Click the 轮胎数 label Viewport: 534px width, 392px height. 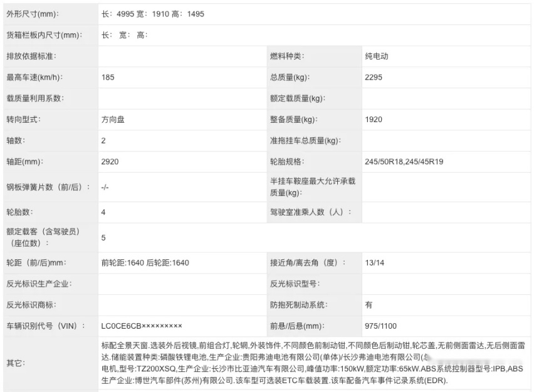click(20, 213)
